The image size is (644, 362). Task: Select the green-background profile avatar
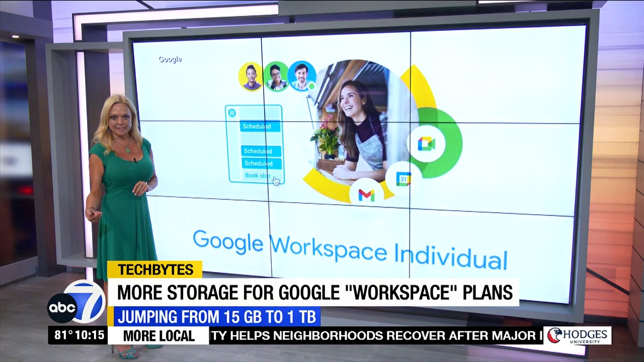tap(276, 77)
